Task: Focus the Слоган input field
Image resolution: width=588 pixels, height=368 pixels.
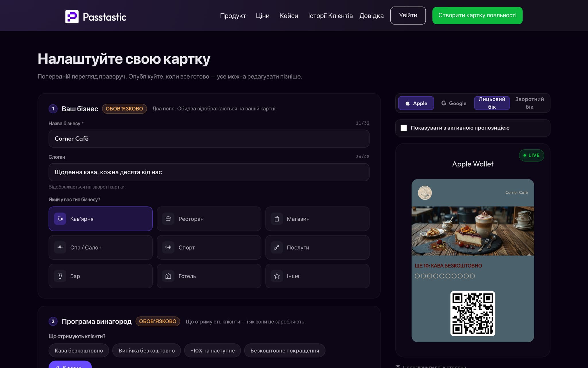Action: (x=209, y=172)
